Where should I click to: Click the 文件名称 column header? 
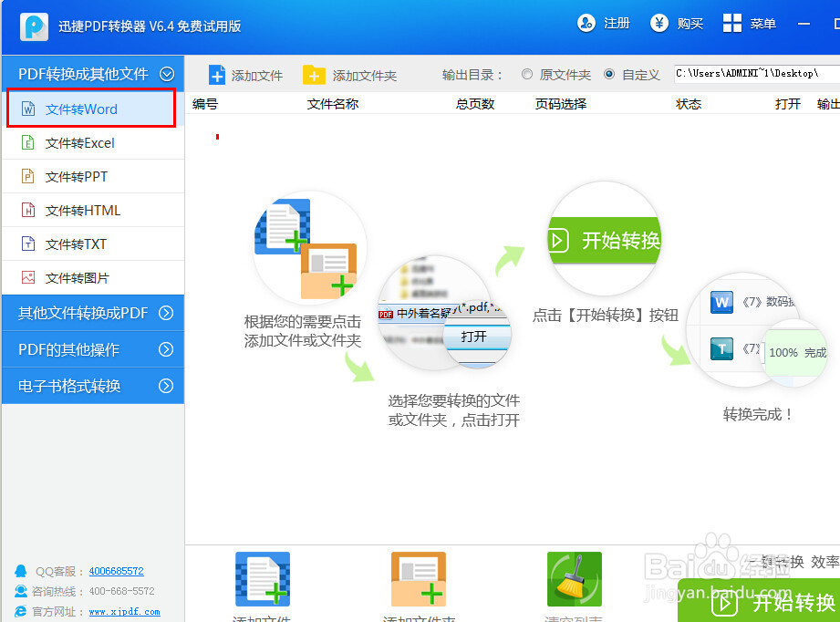333,104
